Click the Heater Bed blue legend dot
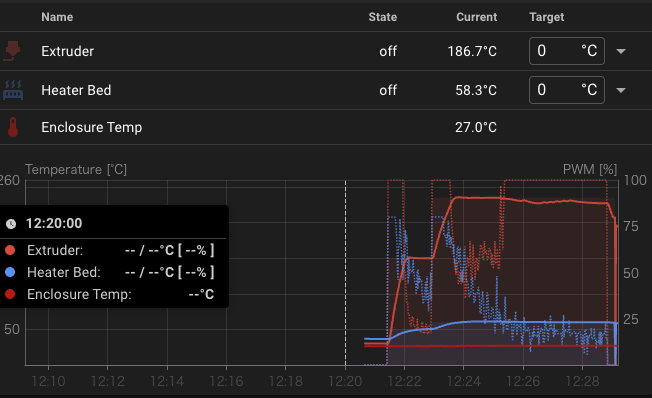Screen dimensions: 652x398 (10, 272)
